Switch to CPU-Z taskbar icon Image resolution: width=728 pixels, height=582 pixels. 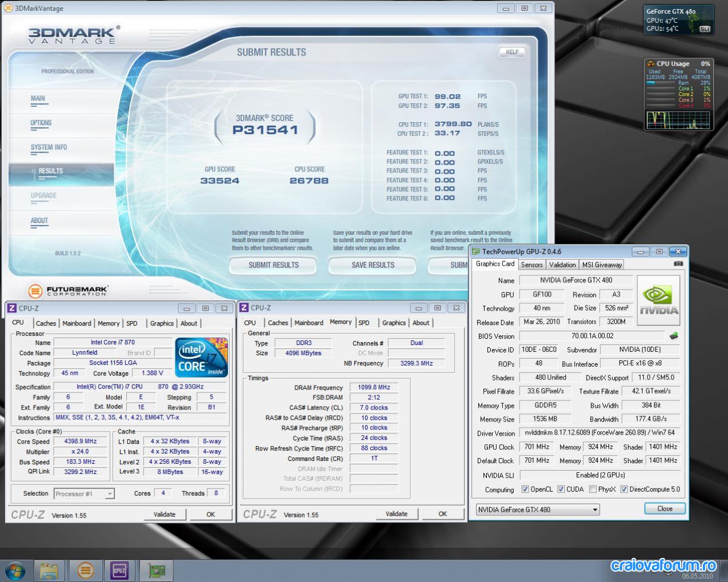pos(119,570)
